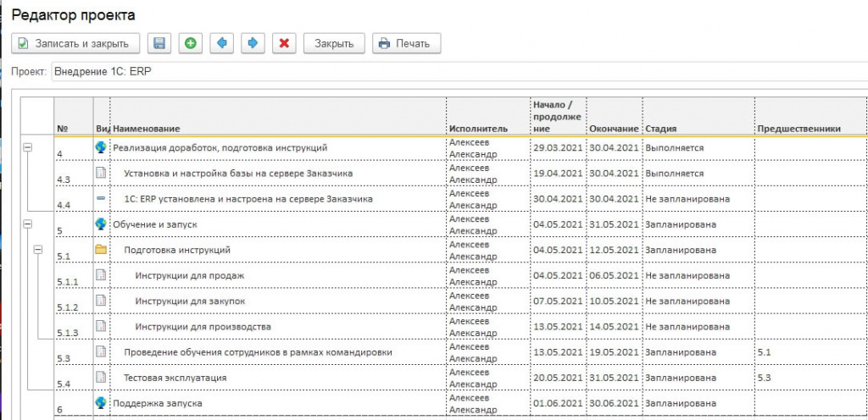Screen dimensions: 868x420
Task: Click the Закрыть button
Action: [334, 43]
